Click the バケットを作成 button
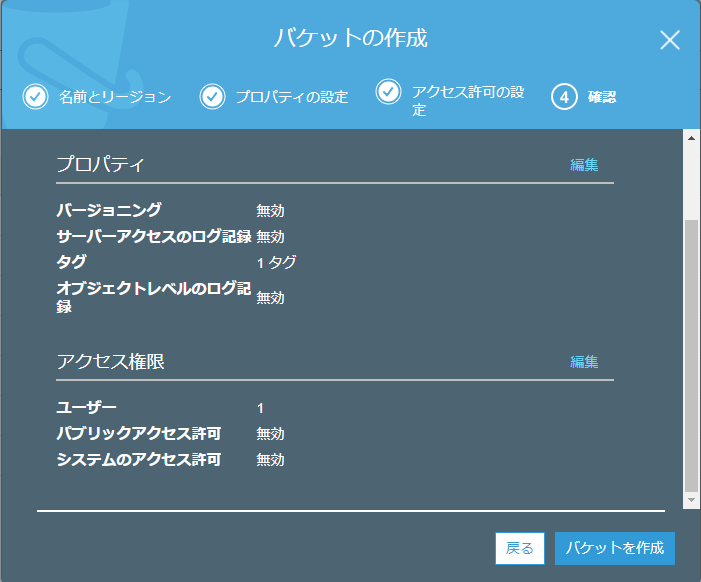Image resolution: width=701 pixels, height=582 pixels. pos(614,548)
